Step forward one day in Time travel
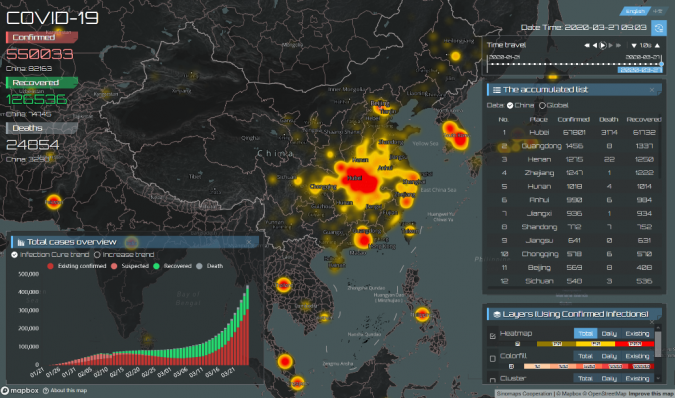 point(611,45)
